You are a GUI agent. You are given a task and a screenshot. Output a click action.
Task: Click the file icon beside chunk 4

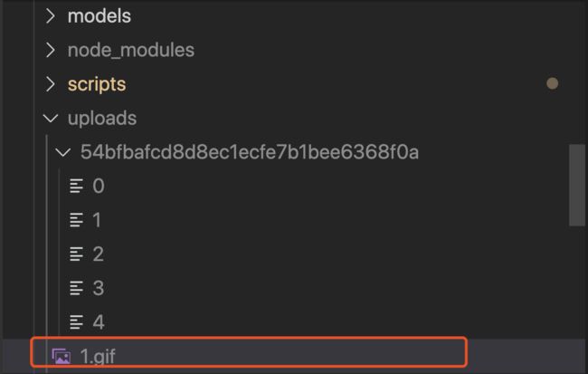coord(76,322)
